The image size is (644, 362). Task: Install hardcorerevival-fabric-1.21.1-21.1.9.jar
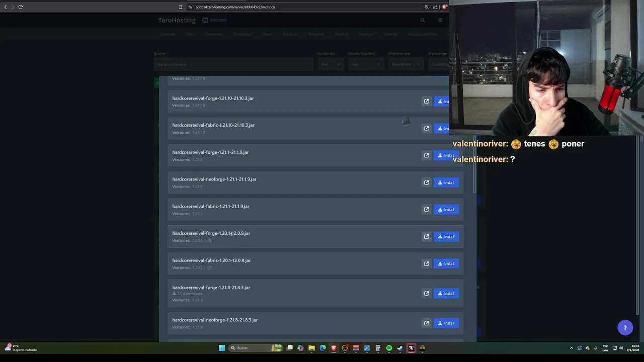(x=446, y=210)
